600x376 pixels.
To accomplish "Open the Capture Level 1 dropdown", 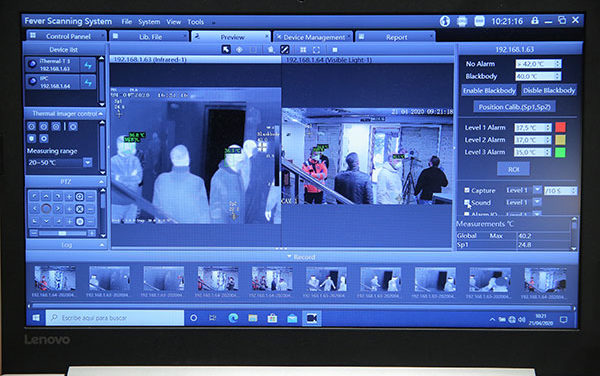I will point(537,190).
